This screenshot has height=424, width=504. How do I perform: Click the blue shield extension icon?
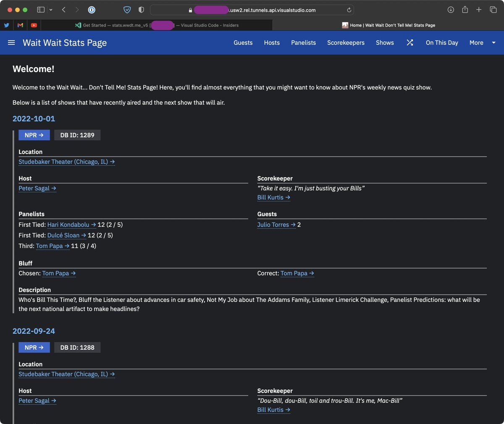point(127,10)
